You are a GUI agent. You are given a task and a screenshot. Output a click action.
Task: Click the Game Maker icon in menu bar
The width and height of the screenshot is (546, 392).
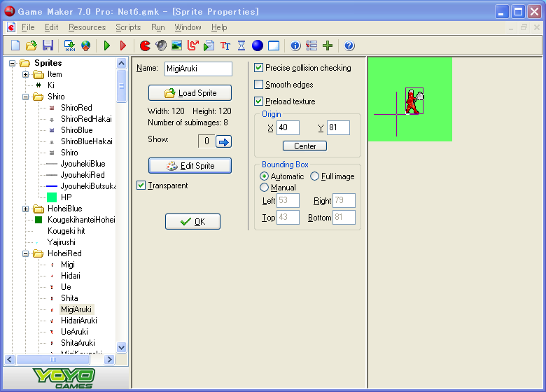coord(11,27)
